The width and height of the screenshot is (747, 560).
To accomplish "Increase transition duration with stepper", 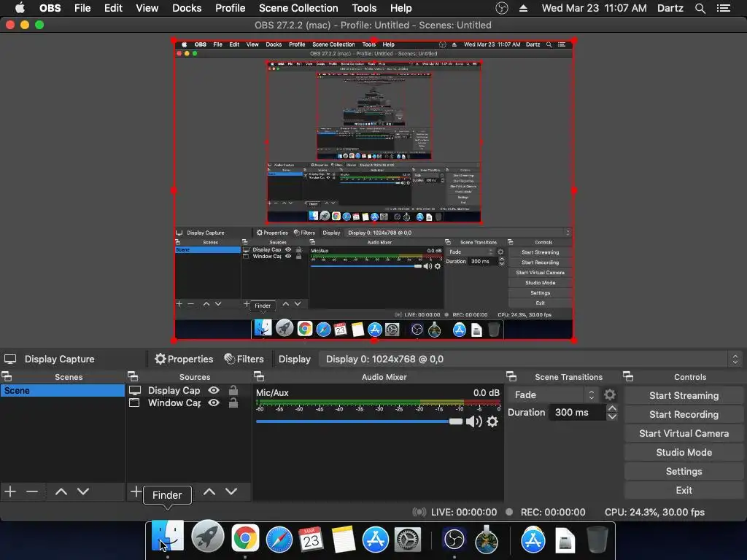I will (612, 408).
